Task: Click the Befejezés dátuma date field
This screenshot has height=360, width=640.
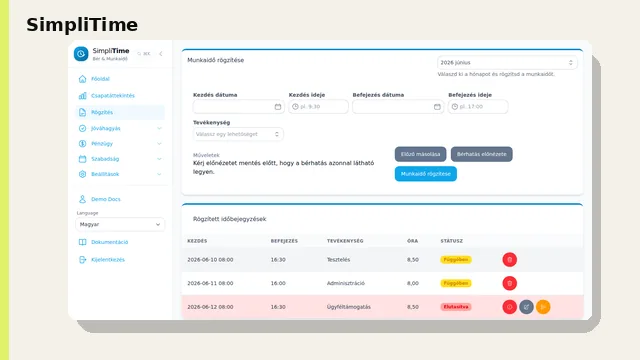Action: (x=398, y=107)
